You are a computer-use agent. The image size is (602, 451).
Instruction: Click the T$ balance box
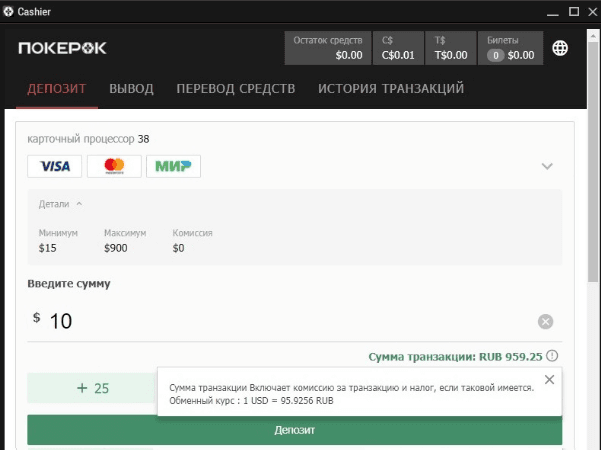pos(451,48)
